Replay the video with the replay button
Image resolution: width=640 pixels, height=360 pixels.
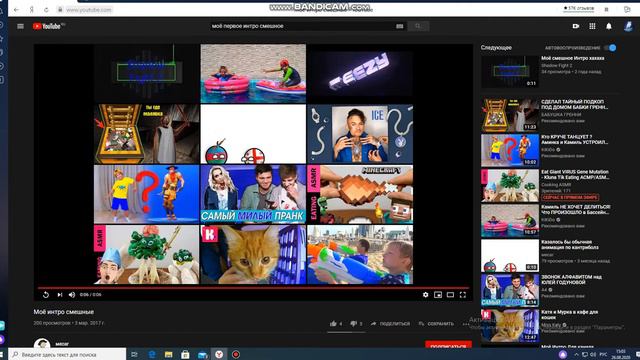[46, 295]
